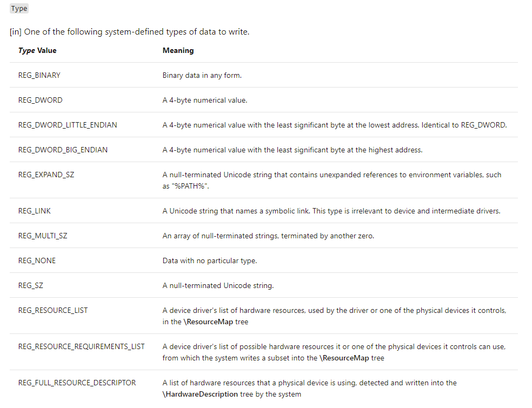Click the "Data with no particular type." text
This screenshot has width=532, height=408.
(210, 260)
